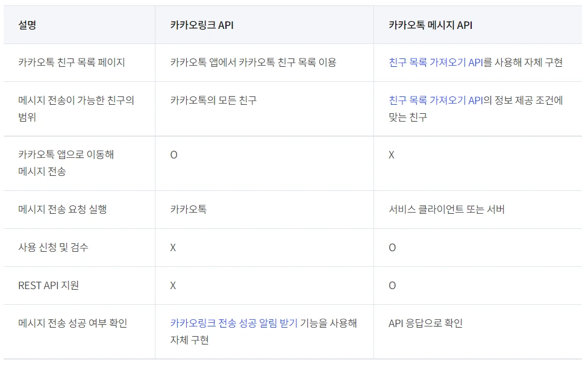588x365 pixels.
Task: Click the O mark in 사용 신청 및 검수 row
Action: [392, 248]
